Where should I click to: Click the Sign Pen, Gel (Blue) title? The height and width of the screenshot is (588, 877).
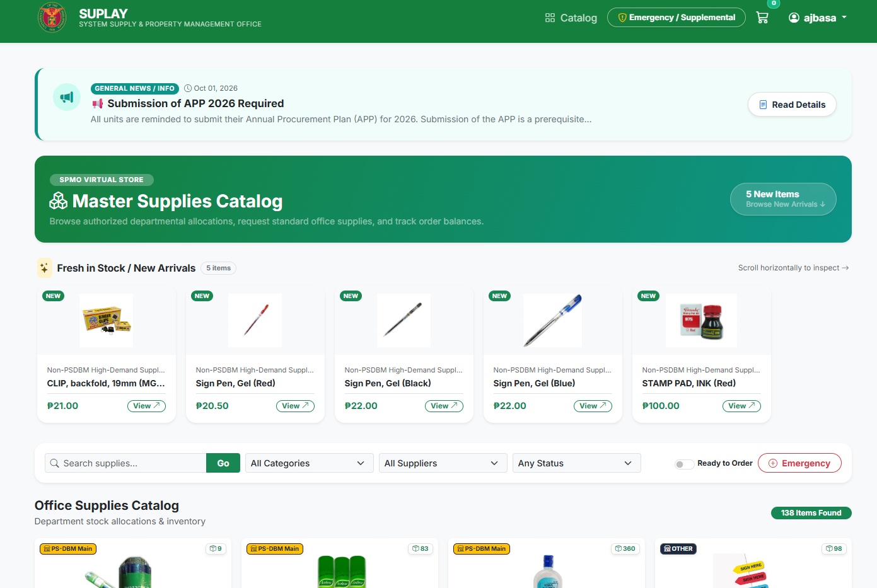point(534,383)
